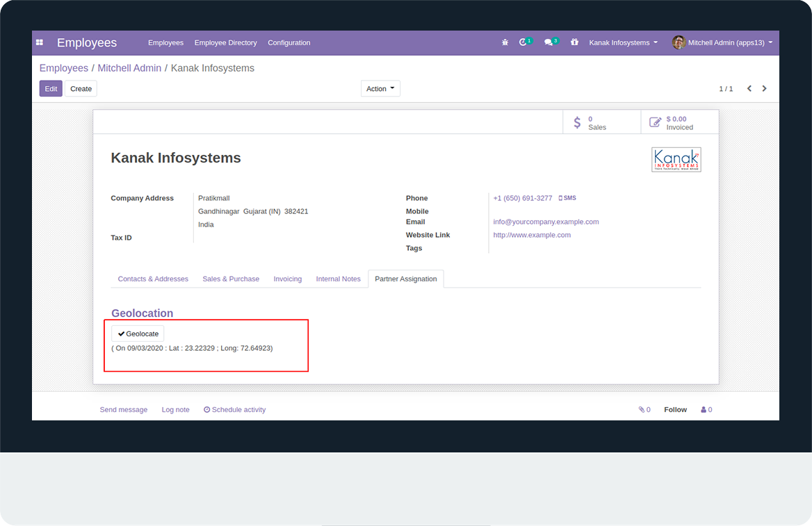812x526 pixels.
Task: Click the Pratikmall address line
Action: pos(214,198)
